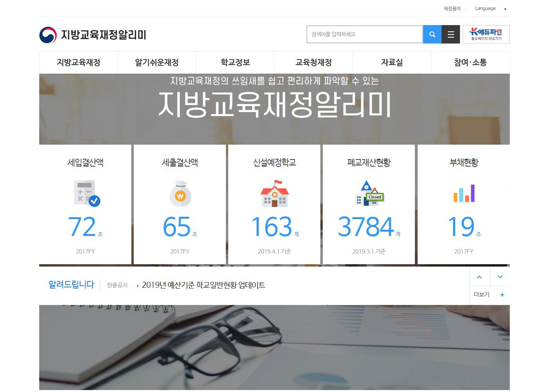Click the K-에듀파인 homepage shortcut banner

pyautogui.click(x=486, y=34)
